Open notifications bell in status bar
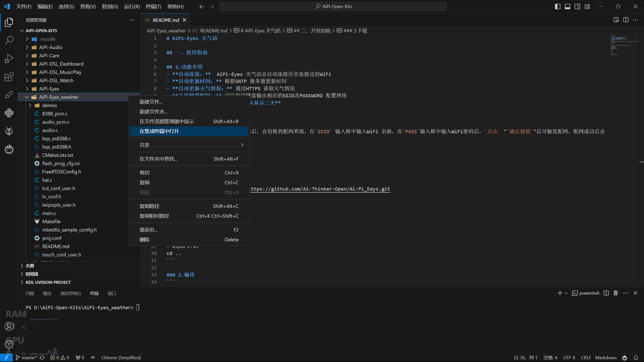 (636, 357)
